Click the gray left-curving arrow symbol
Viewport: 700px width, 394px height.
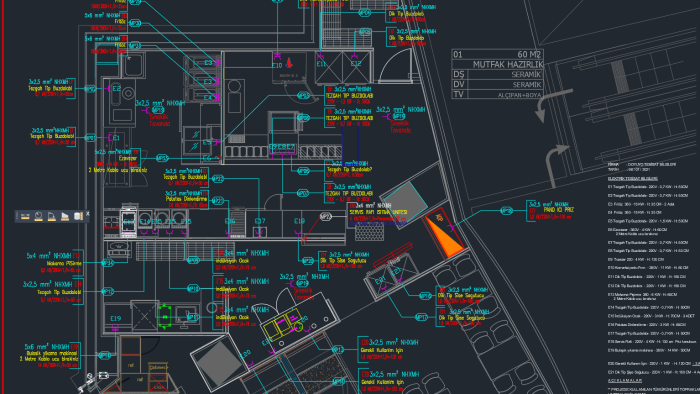pyautogui.click(x=553, y=105)
